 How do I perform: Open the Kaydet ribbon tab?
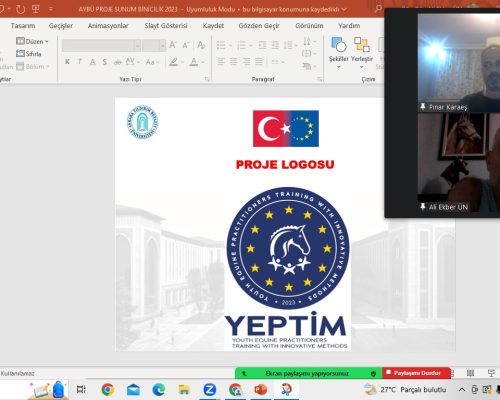pyautogui.click(x=213, y=26)
